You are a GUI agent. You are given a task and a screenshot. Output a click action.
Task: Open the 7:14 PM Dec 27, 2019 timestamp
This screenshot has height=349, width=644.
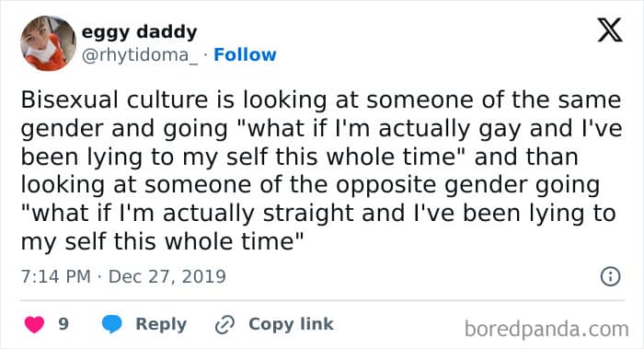(123, 276)
